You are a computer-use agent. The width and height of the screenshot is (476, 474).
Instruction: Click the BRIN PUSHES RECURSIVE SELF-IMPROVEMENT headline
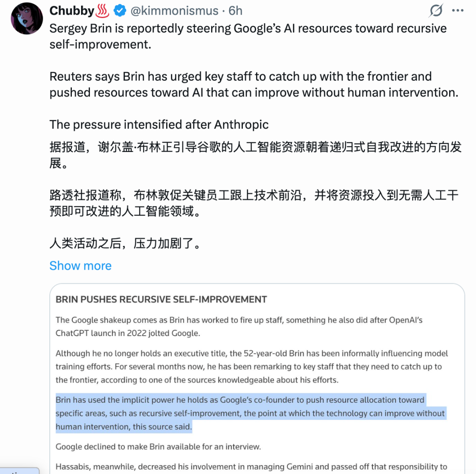pyautogui.click(x=161, y=300)
